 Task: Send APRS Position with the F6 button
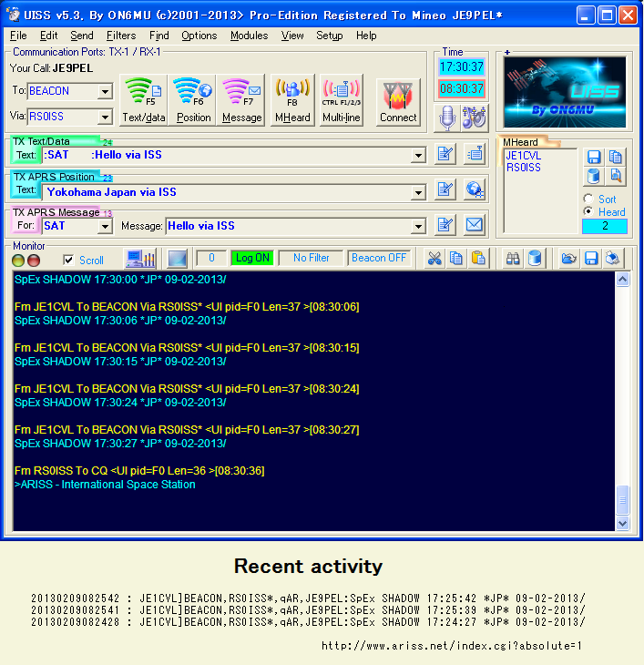193,100
